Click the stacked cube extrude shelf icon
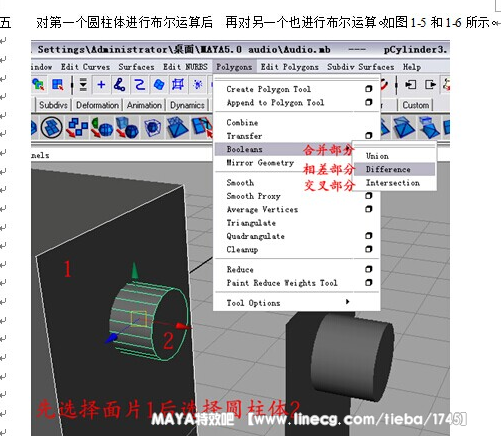The image size is (501, 436). click(x=429, y=127)
